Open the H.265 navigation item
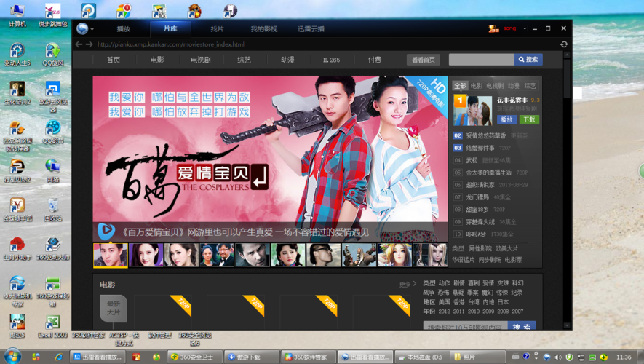Screen dimensions: 644x364 331,60
